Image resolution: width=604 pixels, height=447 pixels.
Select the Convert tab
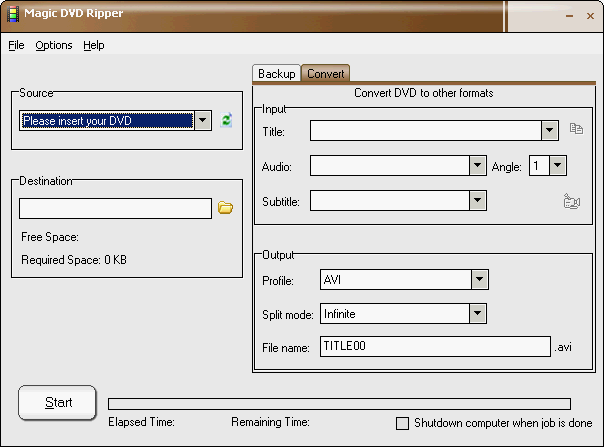click(x=325, y=73)
